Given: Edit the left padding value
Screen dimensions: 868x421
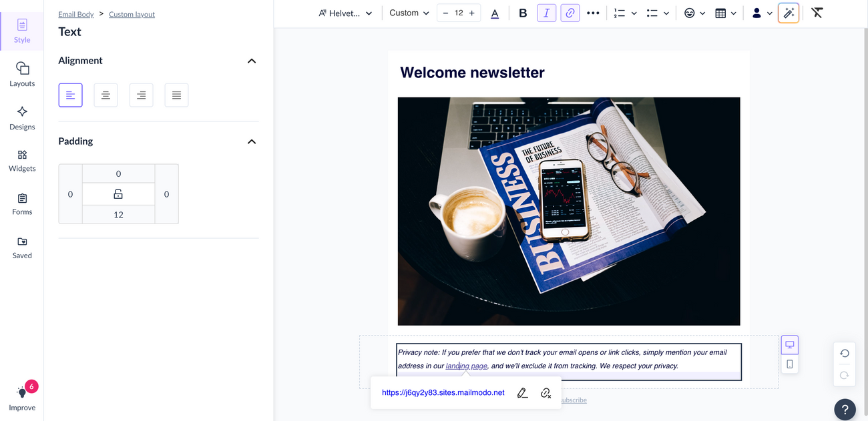Looking at the screenshot, I should coord(70,194).
